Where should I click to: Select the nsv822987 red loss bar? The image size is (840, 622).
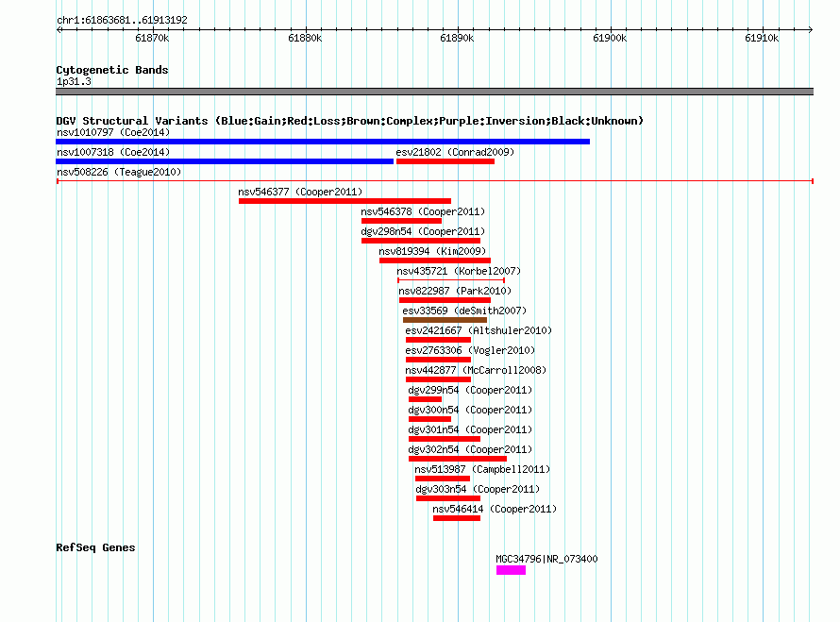click(445, 300)
